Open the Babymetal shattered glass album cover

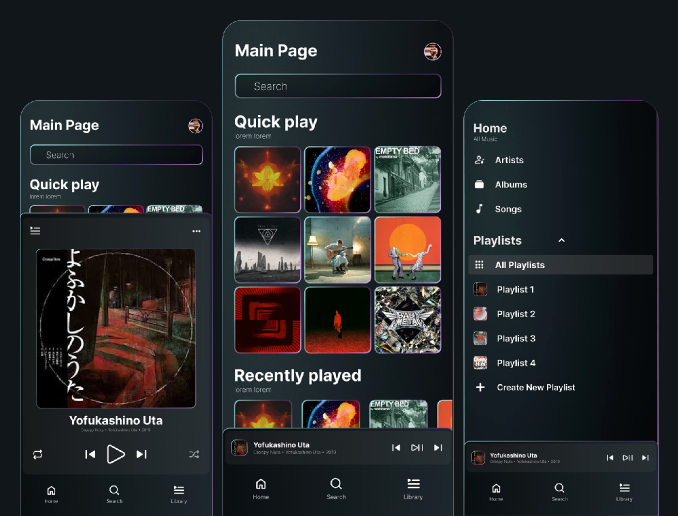408,320
